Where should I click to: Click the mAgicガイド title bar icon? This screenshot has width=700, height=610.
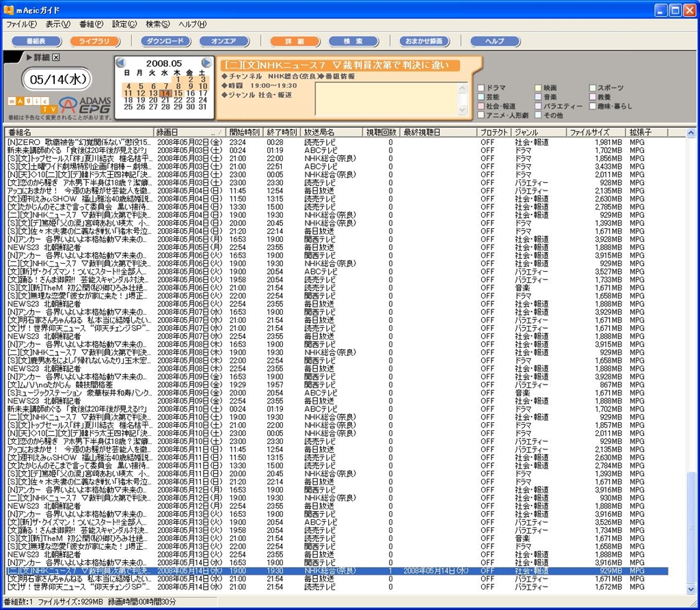click(8, 10)
